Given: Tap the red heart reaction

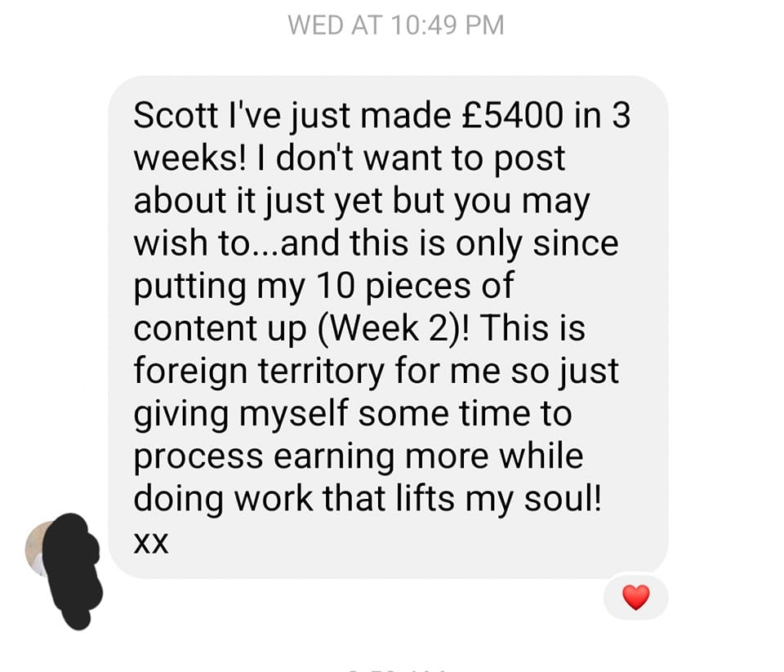Looking at the screenshot, I should point(635,597).
